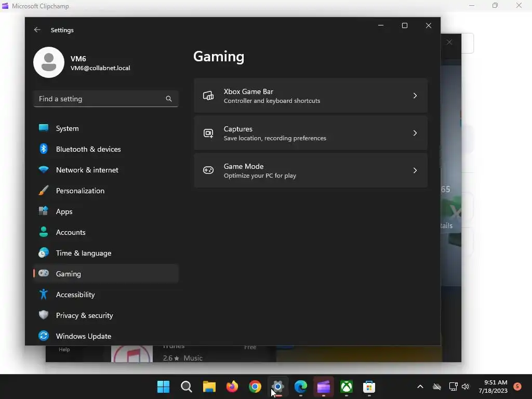Go to Privacy & security settings
This screenshot has height=399, width=532.
point(106,315)
